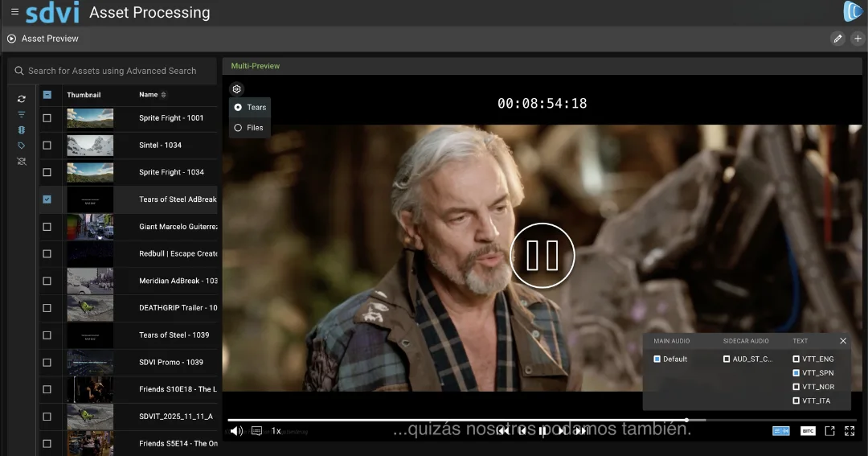Click the Asset Preview play-circle icon
The height and width of the screenshot is (456, 868).
[x=11, y=39]
